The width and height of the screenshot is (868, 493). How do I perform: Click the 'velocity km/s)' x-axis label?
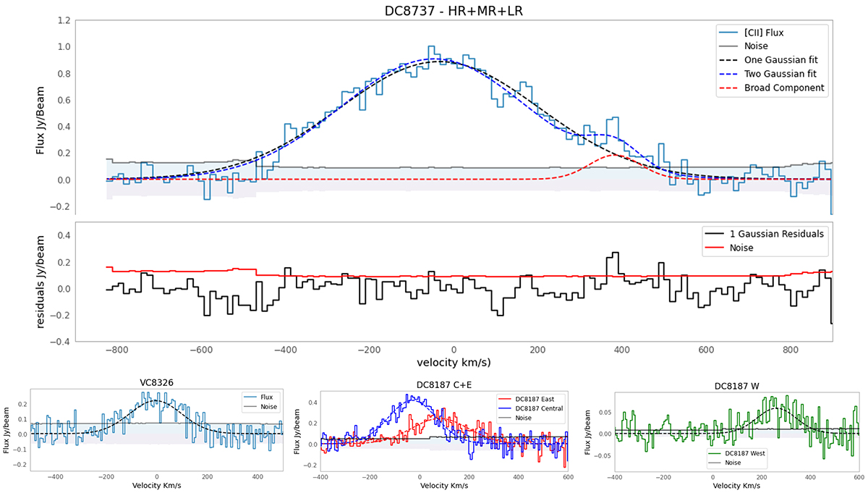453,361
